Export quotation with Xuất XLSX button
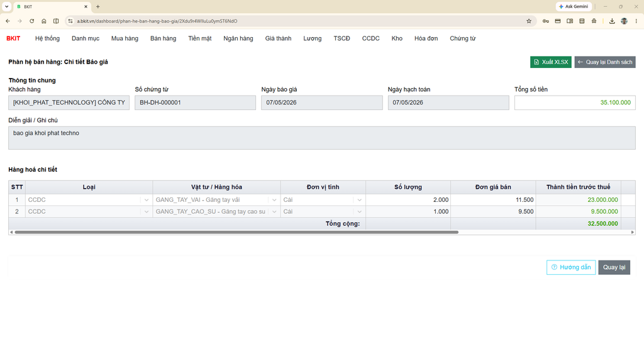644x346 pixels. [x=551, y=62]
